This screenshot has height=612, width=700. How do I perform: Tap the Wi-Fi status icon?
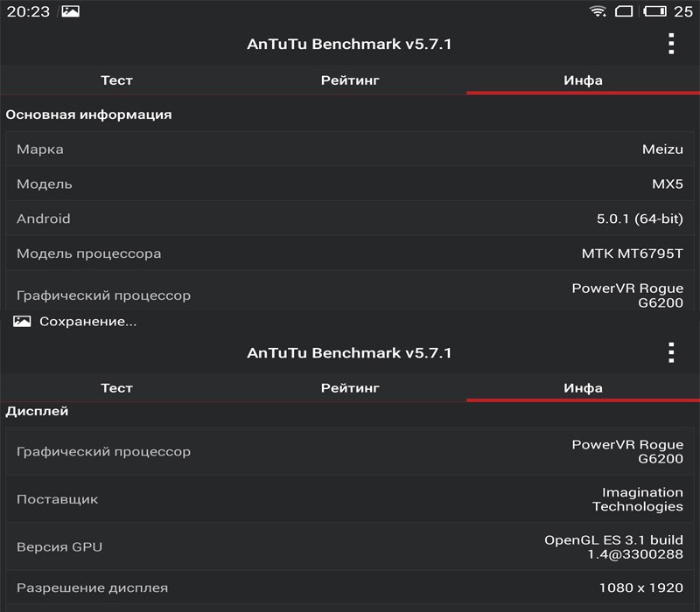[x=598, y=11]
